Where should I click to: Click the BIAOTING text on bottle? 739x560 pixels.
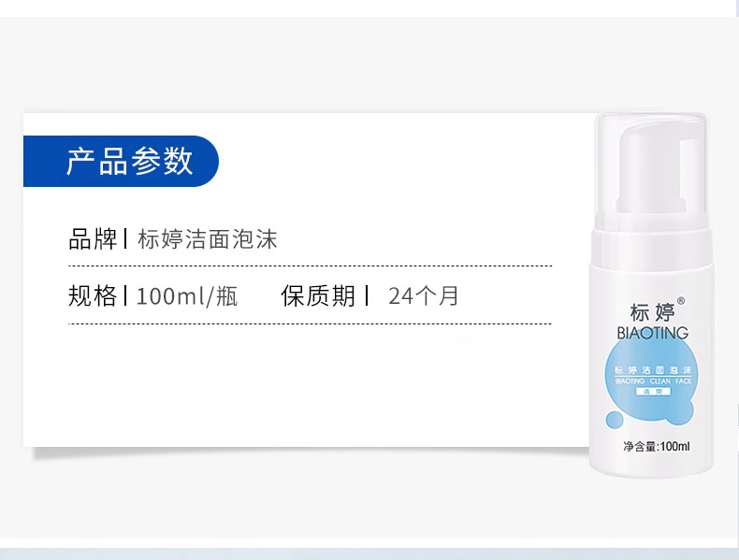tap(652, 333)
